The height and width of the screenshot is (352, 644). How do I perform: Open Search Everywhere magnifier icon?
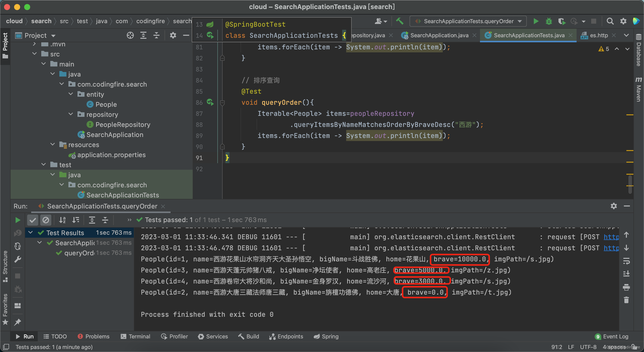(x=610, y=21)
